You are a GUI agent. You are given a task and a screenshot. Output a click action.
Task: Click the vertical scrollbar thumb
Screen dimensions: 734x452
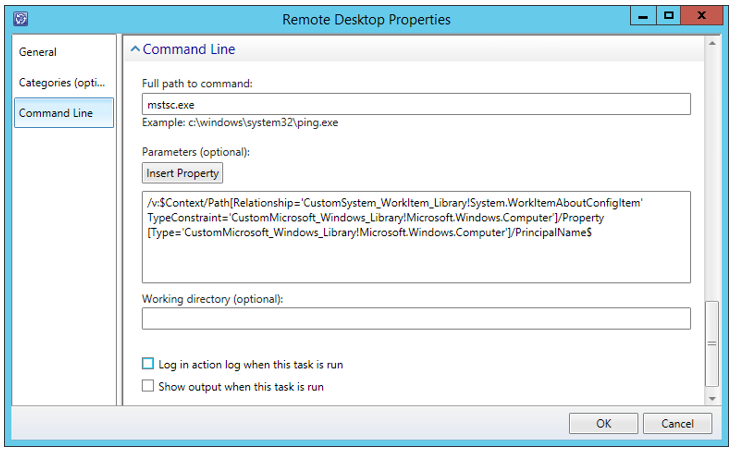coord(712,343)
